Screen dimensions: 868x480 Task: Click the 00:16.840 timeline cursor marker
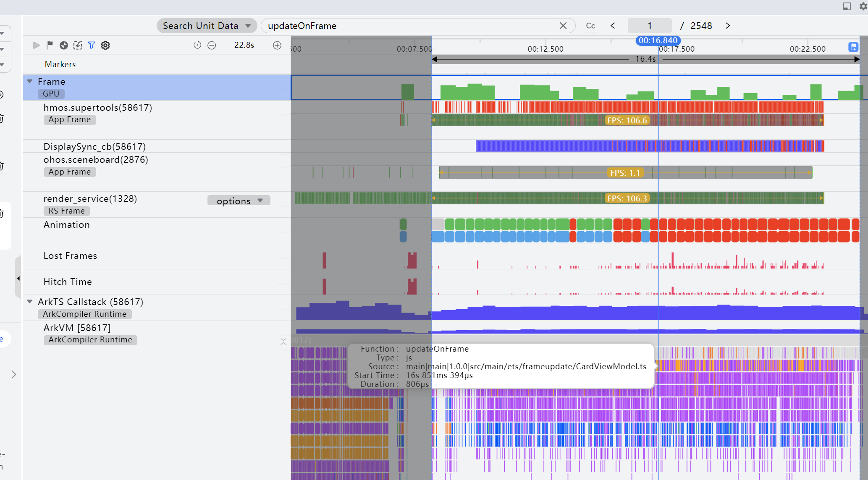(658, 40)
